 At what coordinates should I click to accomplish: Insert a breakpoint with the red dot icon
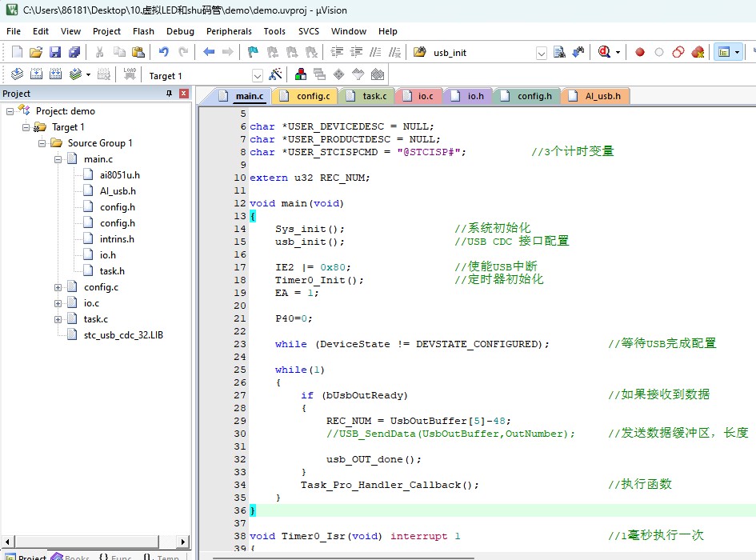(x=640, y=52)
